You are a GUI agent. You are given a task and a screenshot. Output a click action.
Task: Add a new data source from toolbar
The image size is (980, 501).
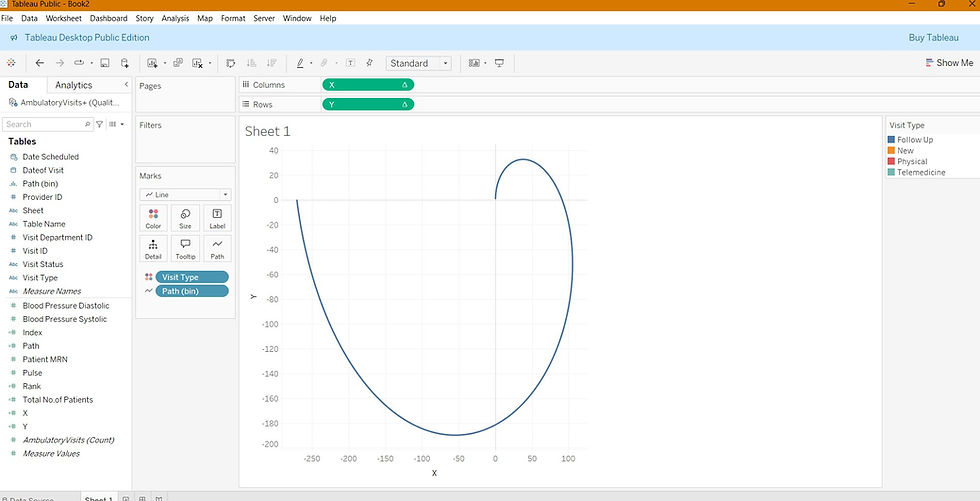coord(124,63)
